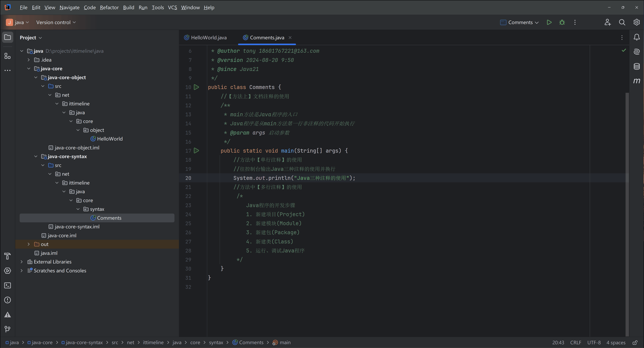
Task: Toggle the Project tool window button
Action: click(8, 37)
